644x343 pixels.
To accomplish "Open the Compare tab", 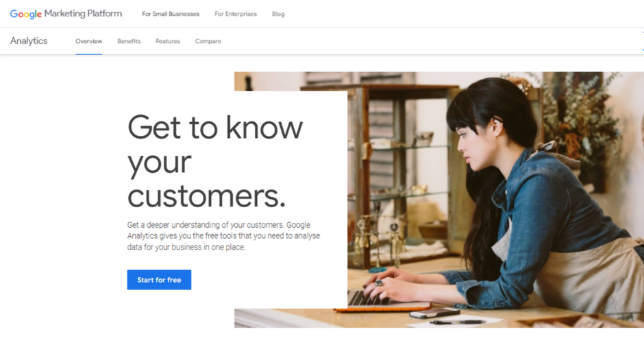I will pos(208,41).
